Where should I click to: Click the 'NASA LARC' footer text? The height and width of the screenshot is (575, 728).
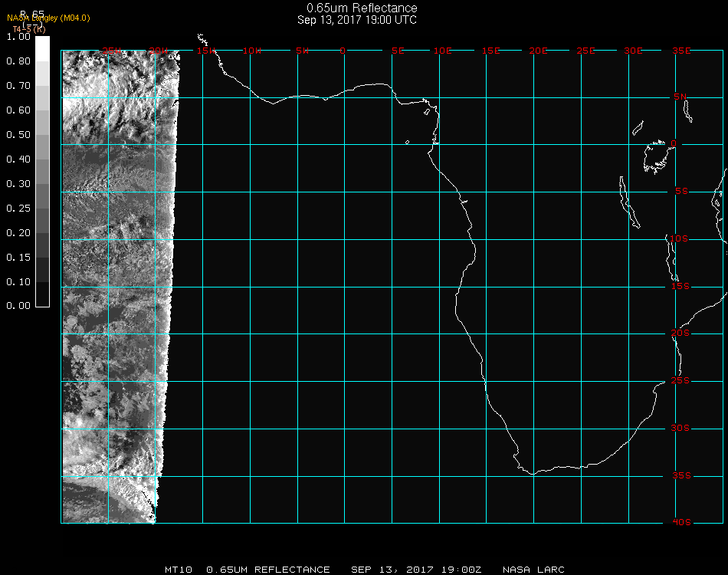tap(533, 570)
